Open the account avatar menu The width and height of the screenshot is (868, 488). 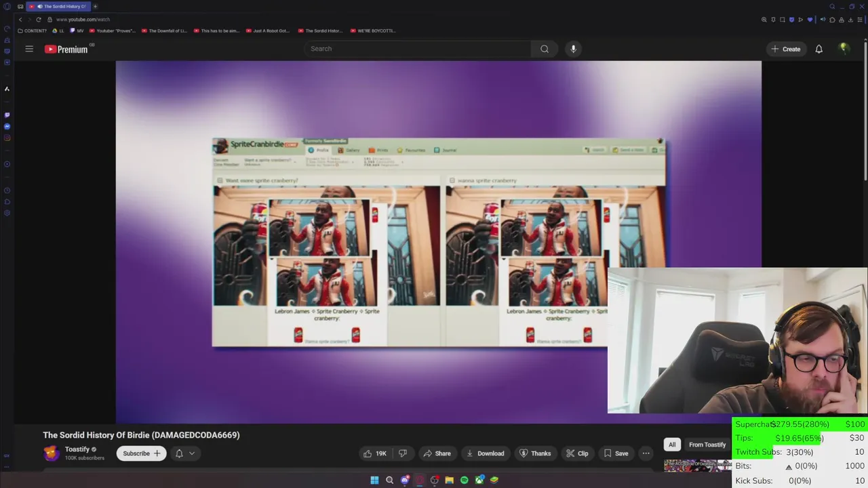click(844, 49)
